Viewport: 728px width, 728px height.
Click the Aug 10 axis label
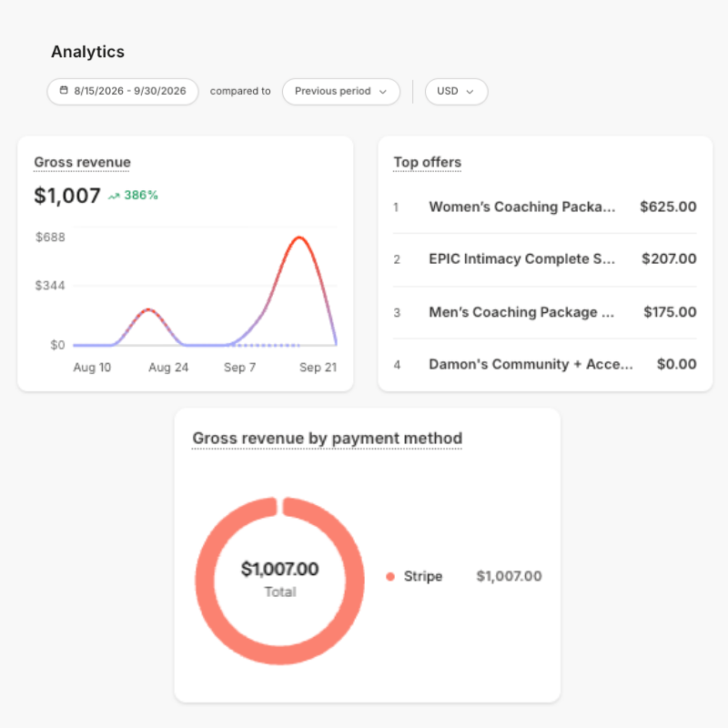tap(92, 368)
